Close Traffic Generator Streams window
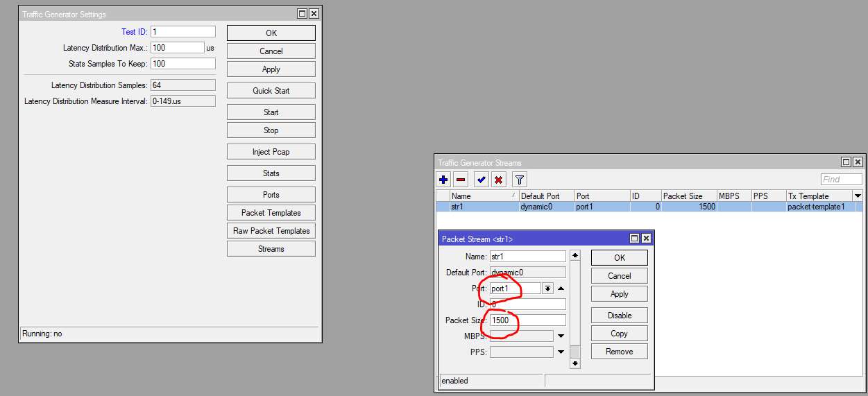This screenshot has height=396, width=868. click(858, 162)
